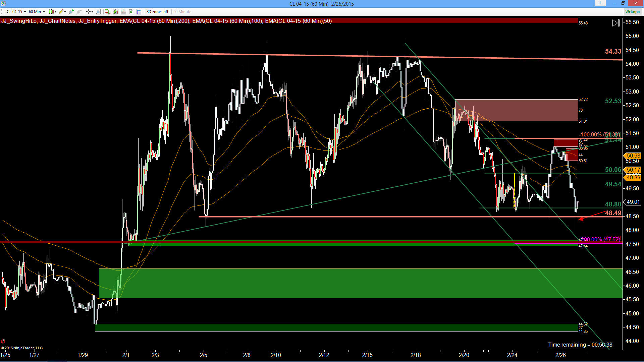Open the Data Box bars icon
The width and height of the screenshot is (644, 362).
[x=116, y=12]
